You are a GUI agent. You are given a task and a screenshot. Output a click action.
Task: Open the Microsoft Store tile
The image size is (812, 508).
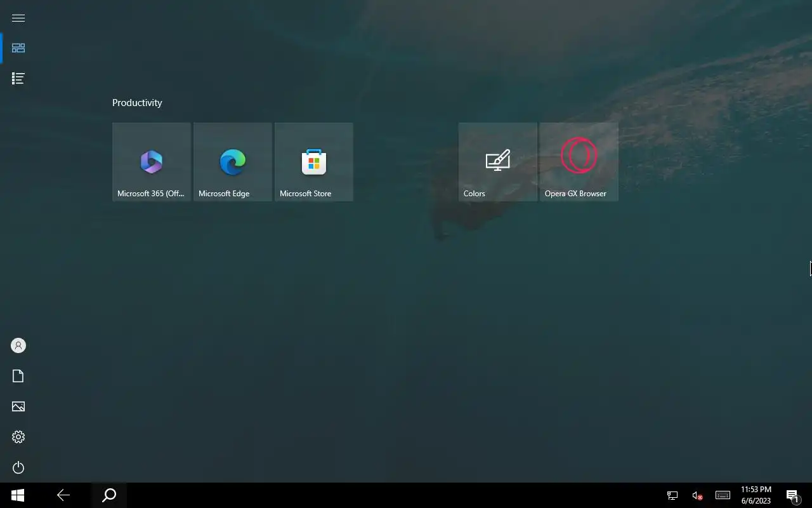314,162
